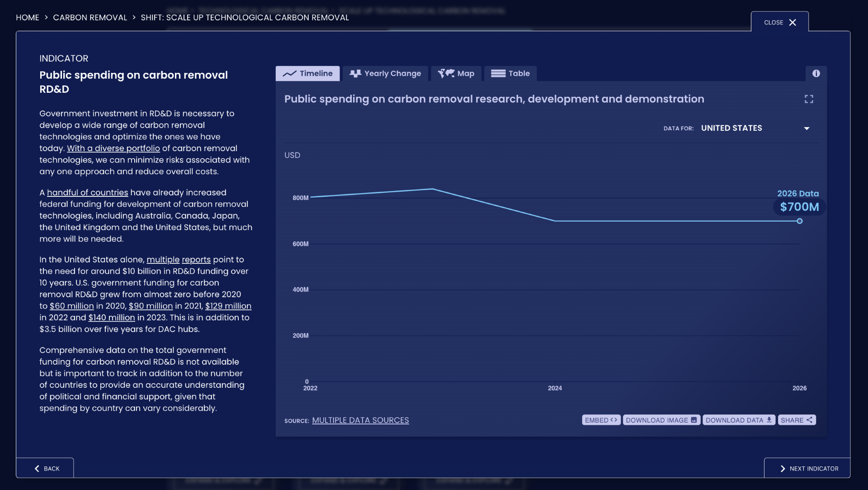Click the Timeline view icon
This screenshot has height=490, width=868.
point(289,73)
